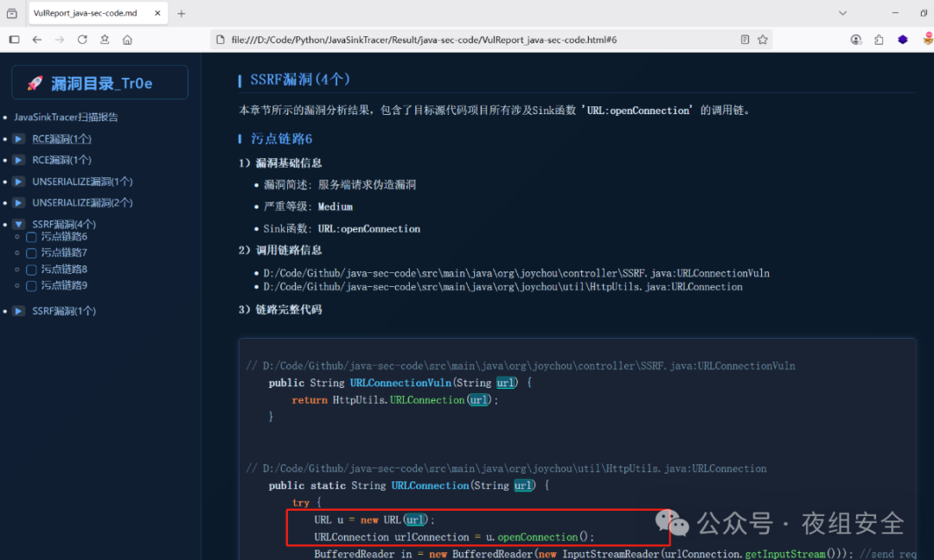
Task: Click the 1）漏洞基础信息 subheading
Action: click(280, 163)
